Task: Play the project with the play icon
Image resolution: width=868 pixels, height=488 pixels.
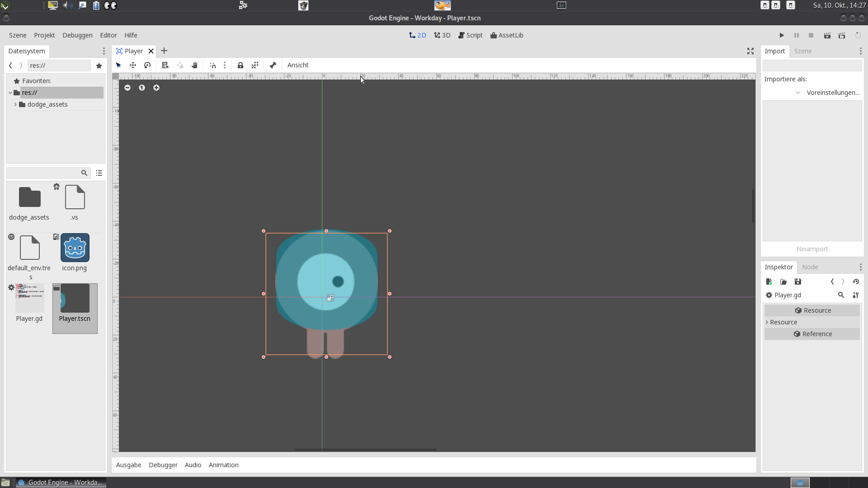Action: [782, 35]
